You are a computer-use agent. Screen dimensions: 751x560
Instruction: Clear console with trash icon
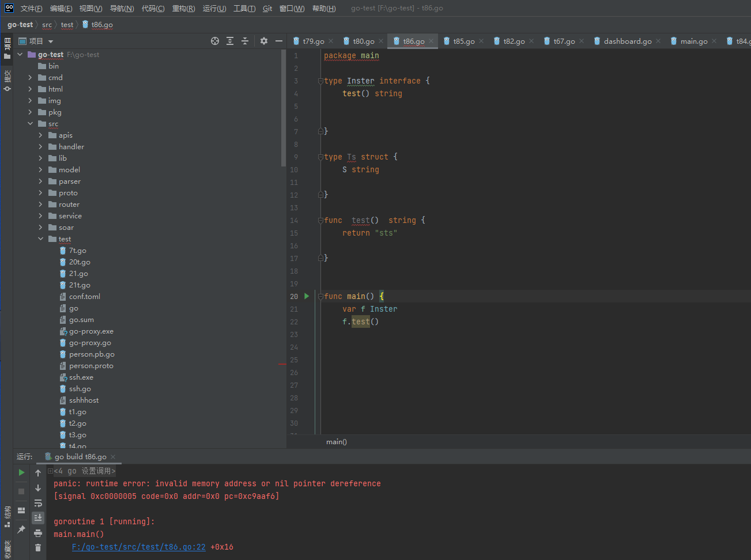click(x=38, y=548)
